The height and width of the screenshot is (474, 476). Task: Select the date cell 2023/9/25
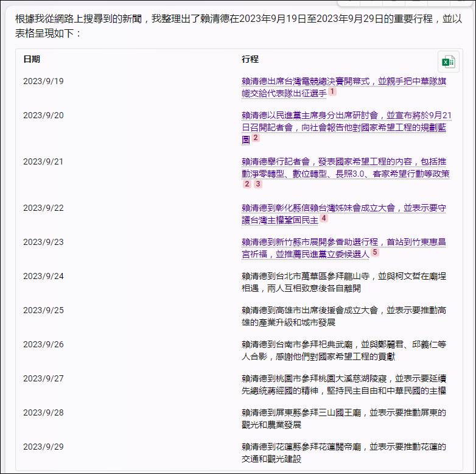(43, 310)
